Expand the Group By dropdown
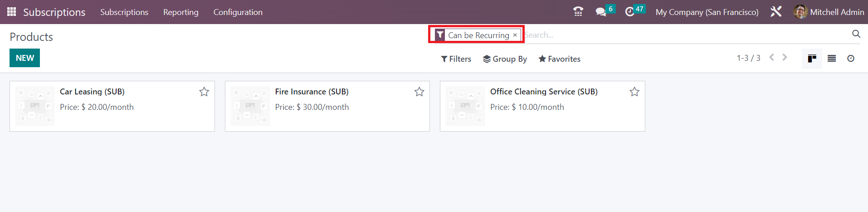Viewport: 868px width, 212px height. [505, 59]
